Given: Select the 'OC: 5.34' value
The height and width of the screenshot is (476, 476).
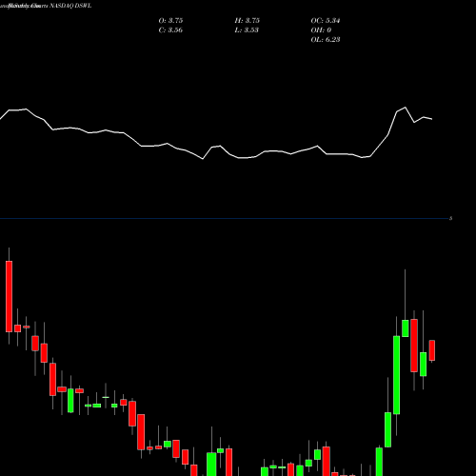Looking at the screenshot, I should (326, 21).
